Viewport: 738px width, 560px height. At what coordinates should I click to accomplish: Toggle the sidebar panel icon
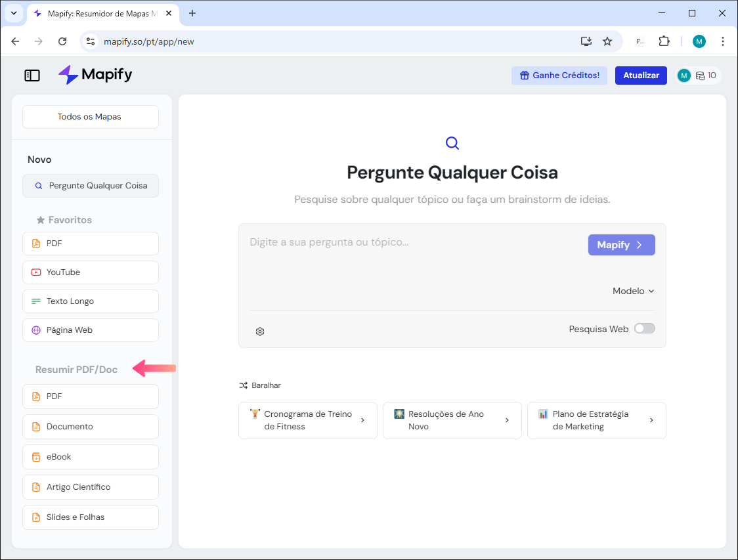coord(32,75)
